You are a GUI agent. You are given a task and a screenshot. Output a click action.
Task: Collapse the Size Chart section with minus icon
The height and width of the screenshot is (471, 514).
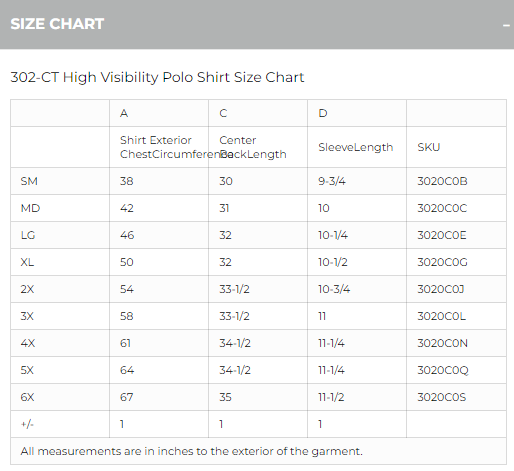506,25
